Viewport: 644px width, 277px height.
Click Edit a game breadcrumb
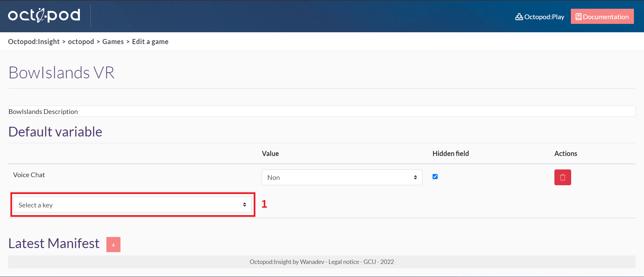[150, 42]
